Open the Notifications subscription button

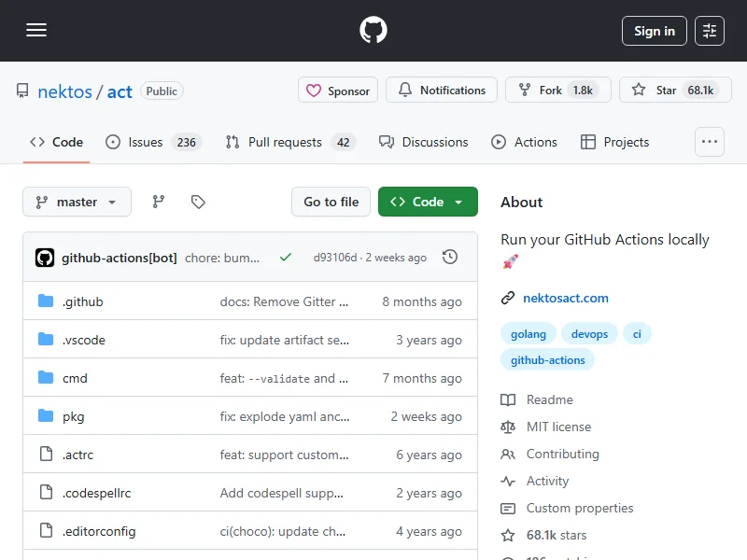[442, 91]
